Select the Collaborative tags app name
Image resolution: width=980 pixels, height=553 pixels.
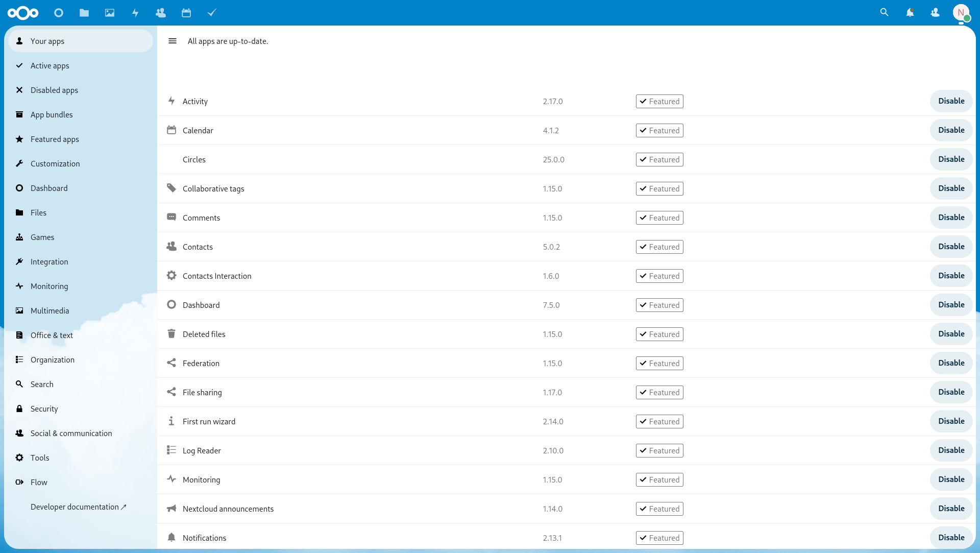213,188
